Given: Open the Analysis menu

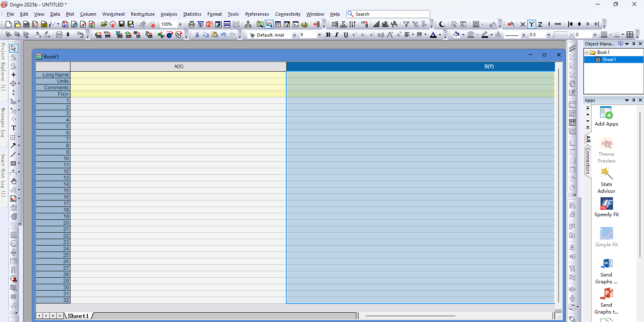Looking at the screenshot, I should point(168,14).
